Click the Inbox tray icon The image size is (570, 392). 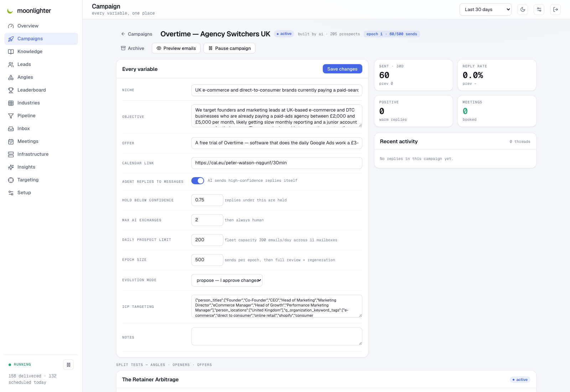(11, 129)
